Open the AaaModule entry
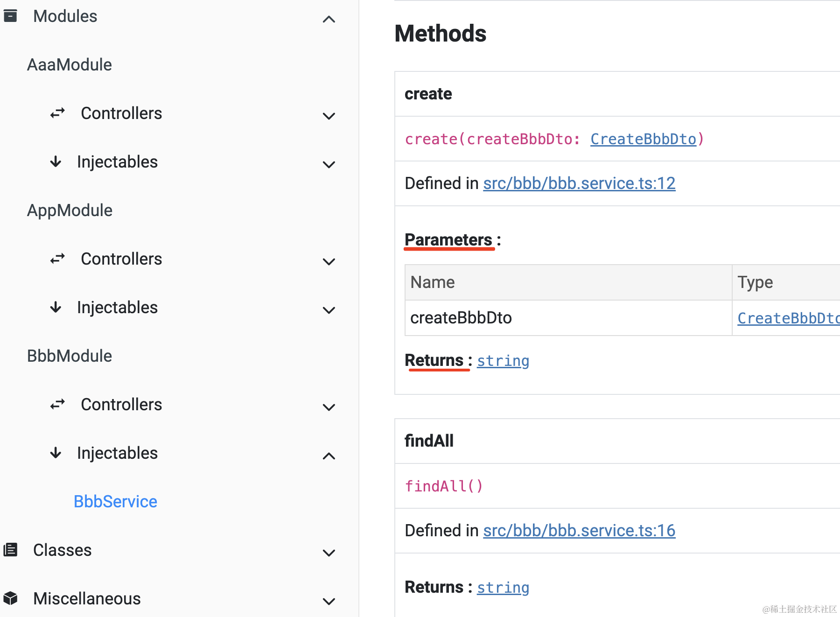The image size is (840, 617). point(70,65)
